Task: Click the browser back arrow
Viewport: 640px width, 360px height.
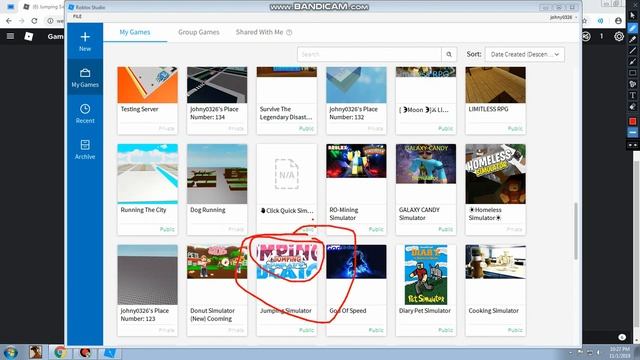Action: coord(9,20)
